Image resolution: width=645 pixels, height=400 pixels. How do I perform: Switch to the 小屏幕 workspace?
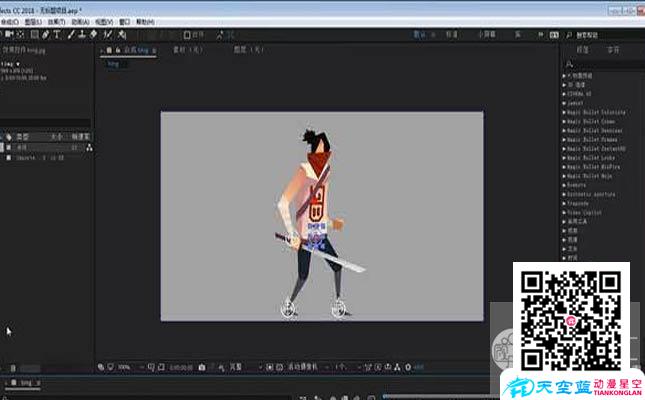point(487,35)
